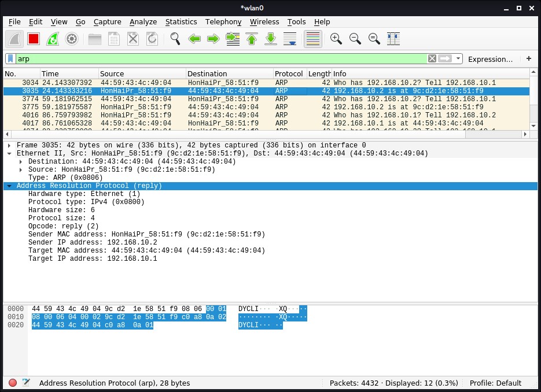Expand the Ethernet Destination field
Viewport: 541px width, 392px height.
pyautogui.click(x=21, y=162)
